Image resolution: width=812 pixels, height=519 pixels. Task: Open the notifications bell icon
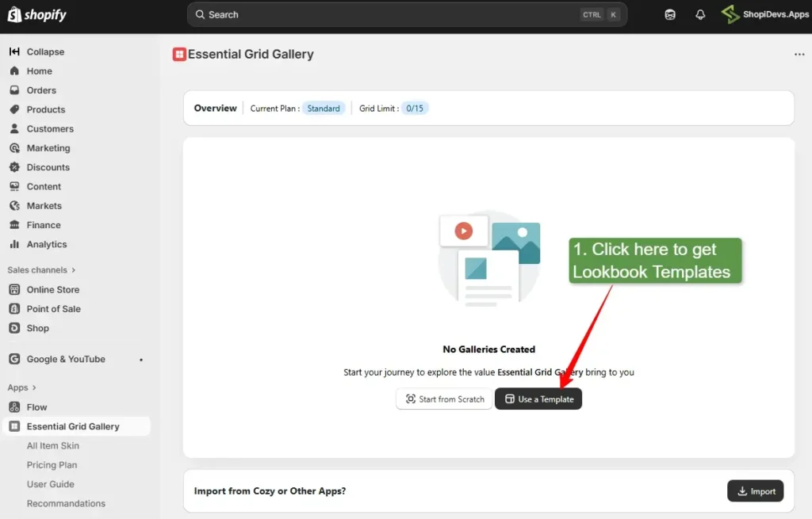tap(700, 15)
